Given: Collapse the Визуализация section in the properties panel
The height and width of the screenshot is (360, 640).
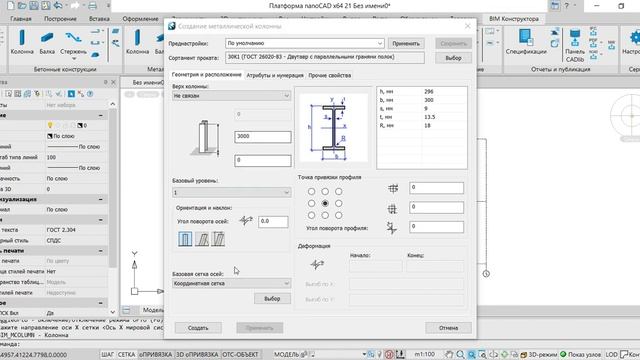Looking at the screenshot, I should point(100,199).
